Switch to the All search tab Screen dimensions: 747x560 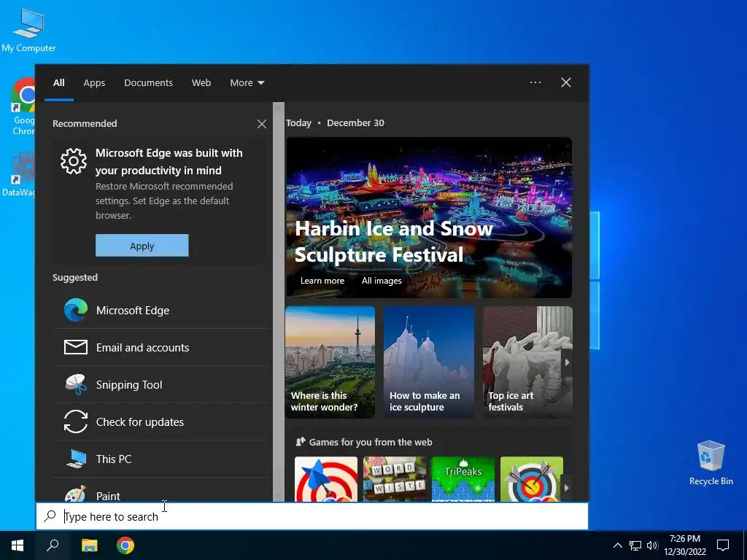click(59, 83)
